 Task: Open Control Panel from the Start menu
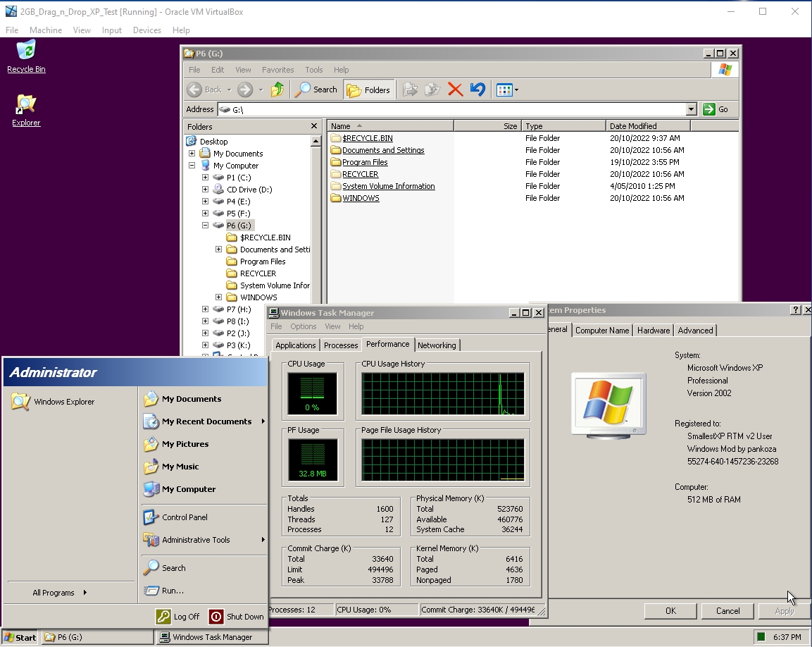point(175,517)
